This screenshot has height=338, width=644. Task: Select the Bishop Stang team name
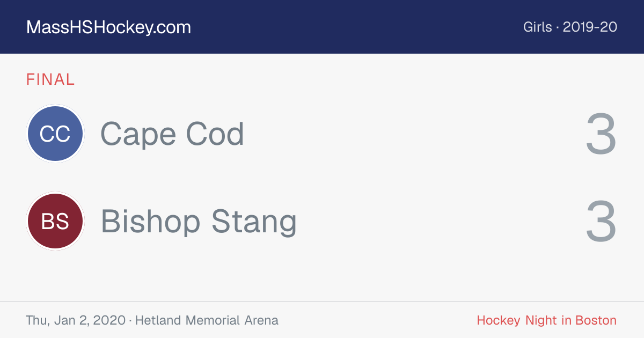pos(199,222)
